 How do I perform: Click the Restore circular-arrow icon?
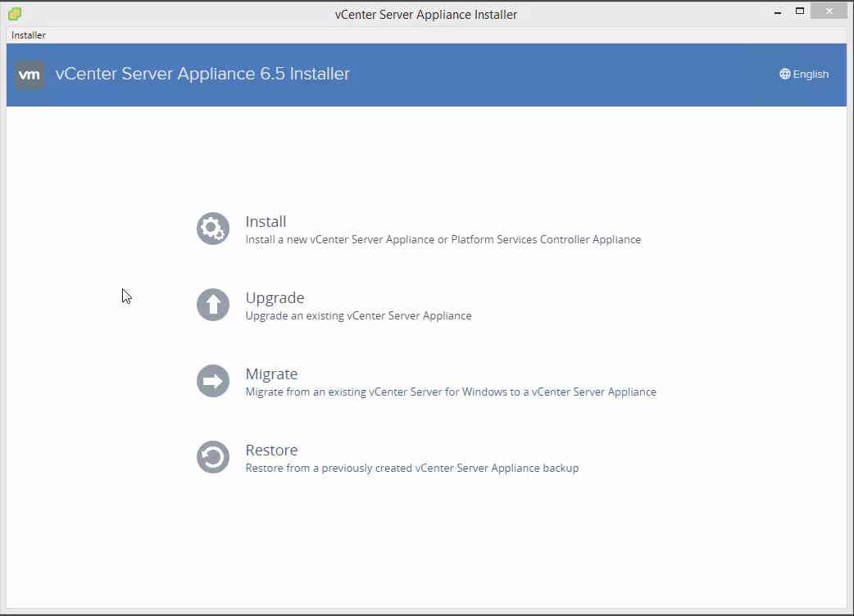pyautogui.click(x=213, y=458)
